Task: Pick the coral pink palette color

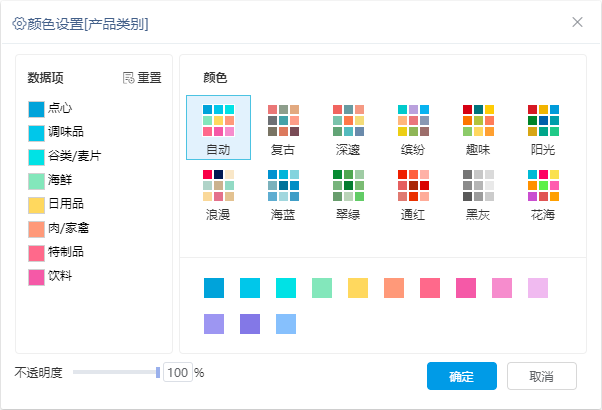Action: coord(430,288)
